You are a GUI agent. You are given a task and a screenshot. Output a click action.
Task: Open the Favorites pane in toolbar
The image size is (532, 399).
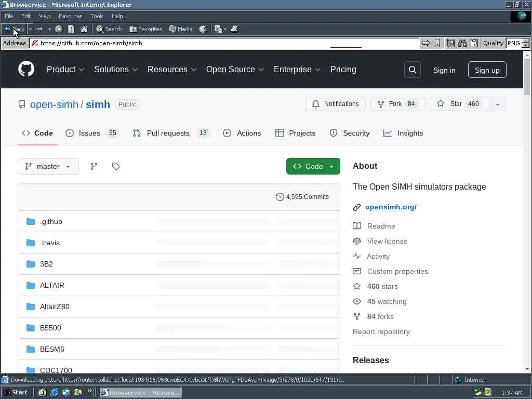point(145,29)
